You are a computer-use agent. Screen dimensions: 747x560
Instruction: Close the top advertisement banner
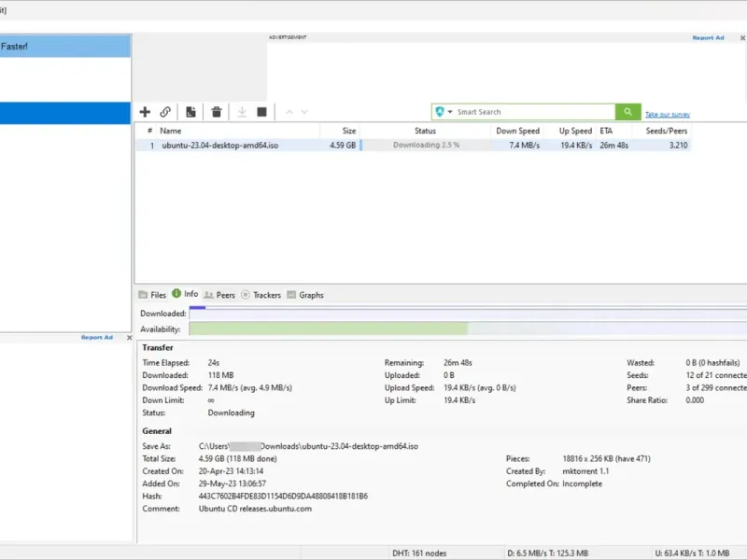[x=742, y=37]
